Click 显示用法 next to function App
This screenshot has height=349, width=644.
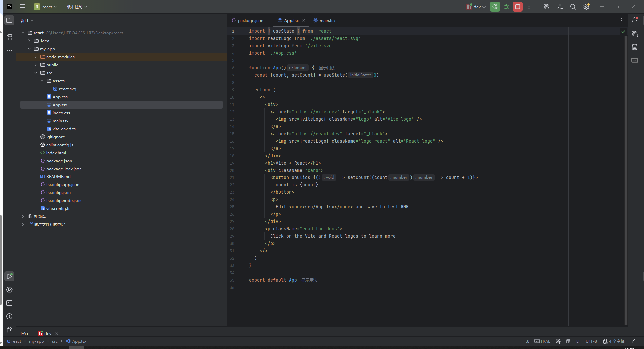[327, 68]
